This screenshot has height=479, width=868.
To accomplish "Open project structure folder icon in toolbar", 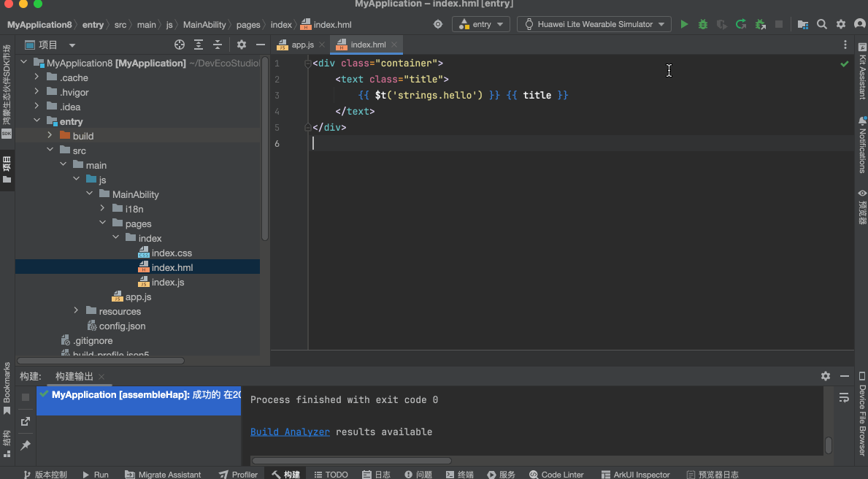I will [803, 24].
